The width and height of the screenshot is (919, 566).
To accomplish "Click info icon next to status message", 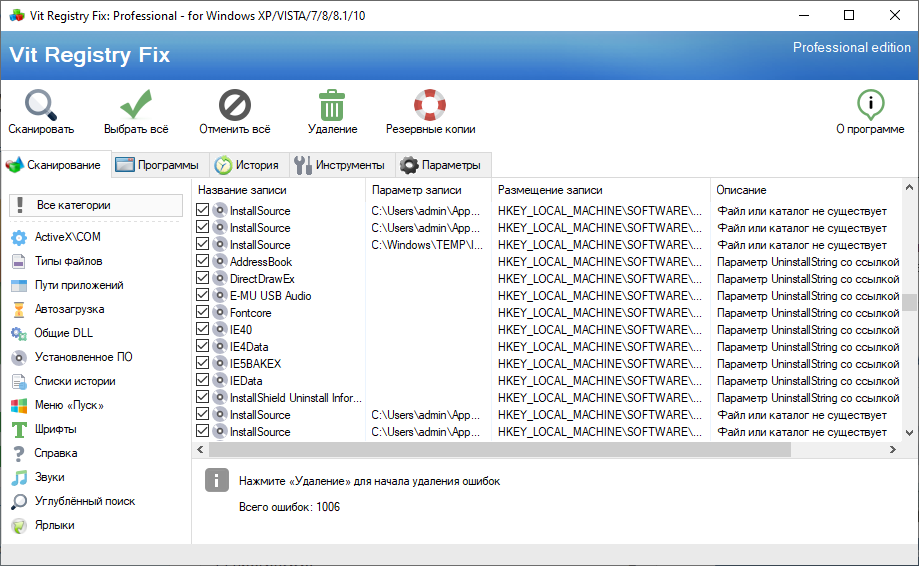I will 217,480.
